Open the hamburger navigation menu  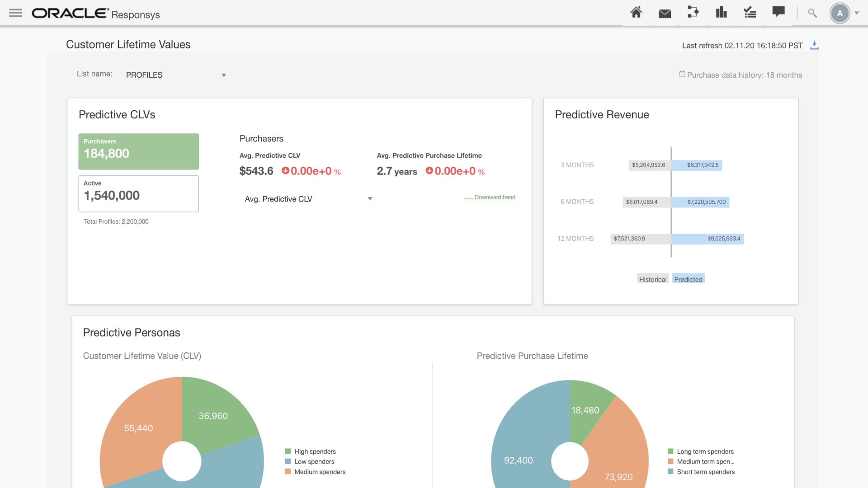click(15, 13)
